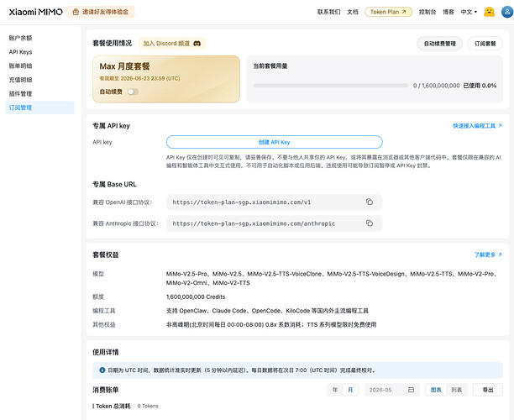514x420 pixels.
Task: Click the 0 / 1,600,000,000 usage text
Action: [x=436, y=86]
